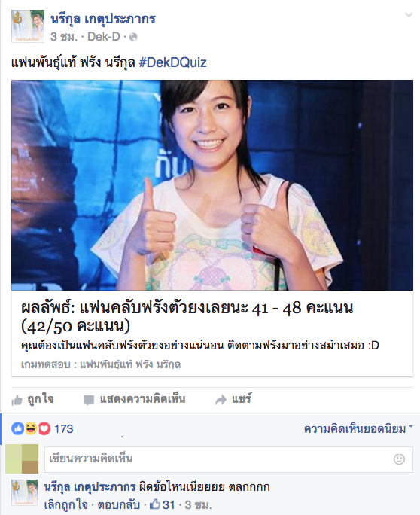Open the emoji smiley picker in comment box
Image resolution: width=420 pixels, height=515 pixels.
[399, 459]
